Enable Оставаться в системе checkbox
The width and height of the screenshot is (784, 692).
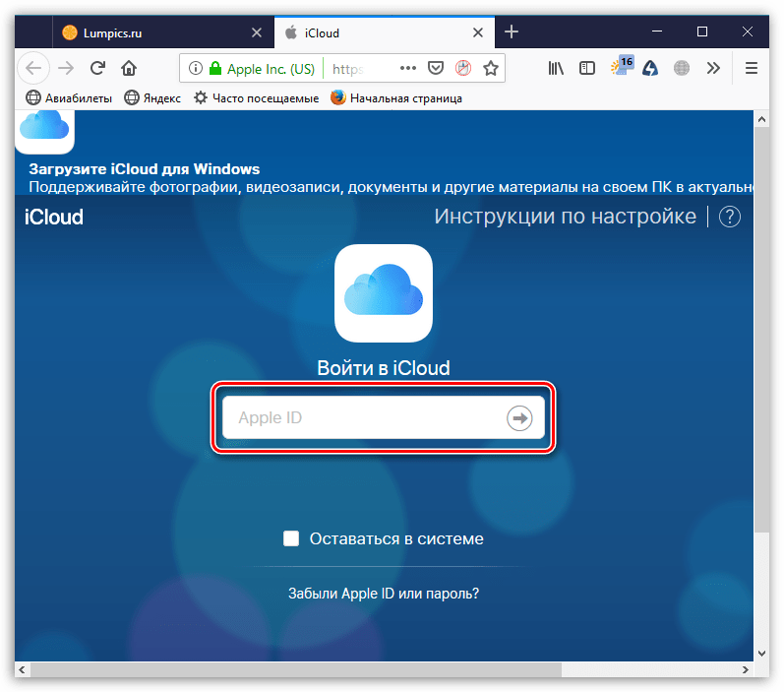(291, 538)
